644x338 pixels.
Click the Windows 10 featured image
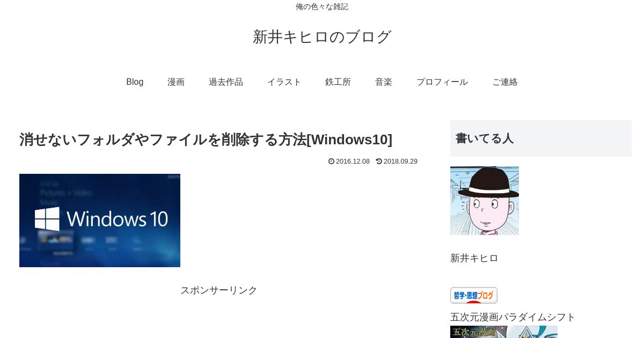[x=100, y=221]
